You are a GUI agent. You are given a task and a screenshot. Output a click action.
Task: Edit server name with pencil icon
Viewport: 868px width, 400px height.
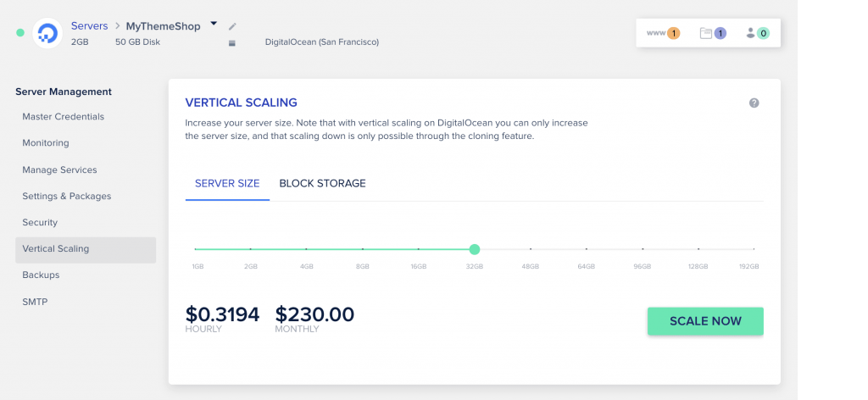232,26
